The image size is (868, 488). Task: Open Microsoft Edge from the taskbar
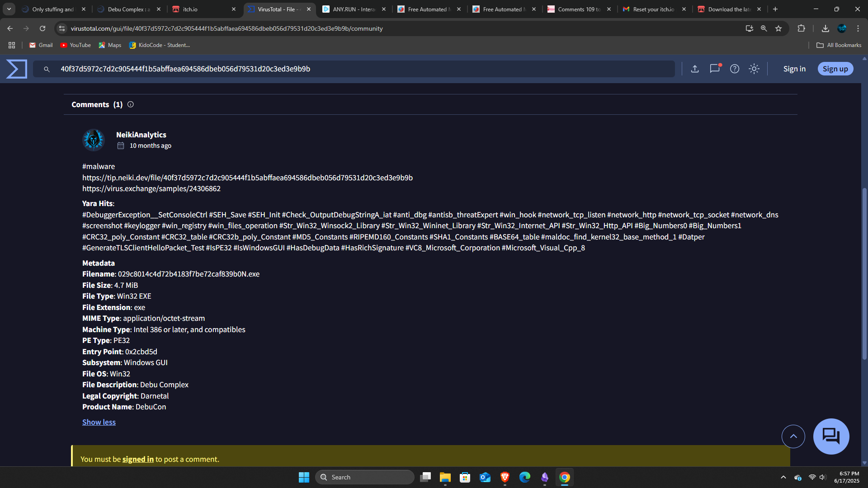pyautogui.click(x=525, y=477)
